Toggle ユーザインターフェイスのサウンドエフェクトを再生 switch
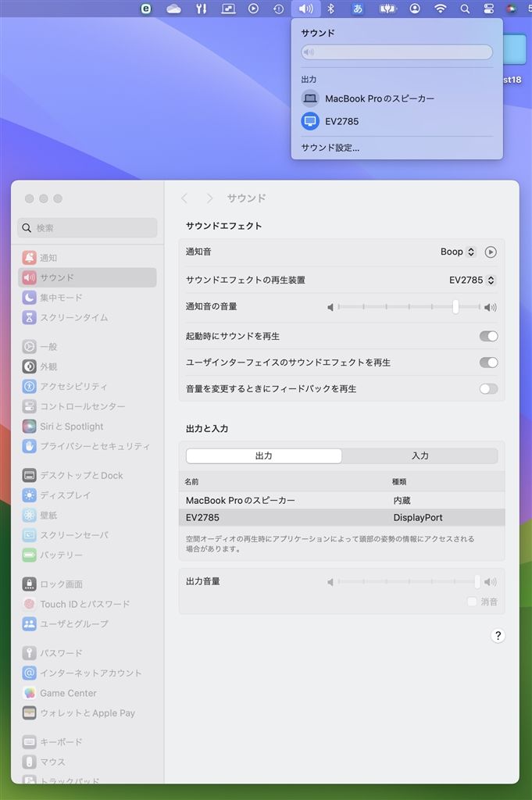The image size is (532, 800). pyautogui.click(x=488, y=362)
